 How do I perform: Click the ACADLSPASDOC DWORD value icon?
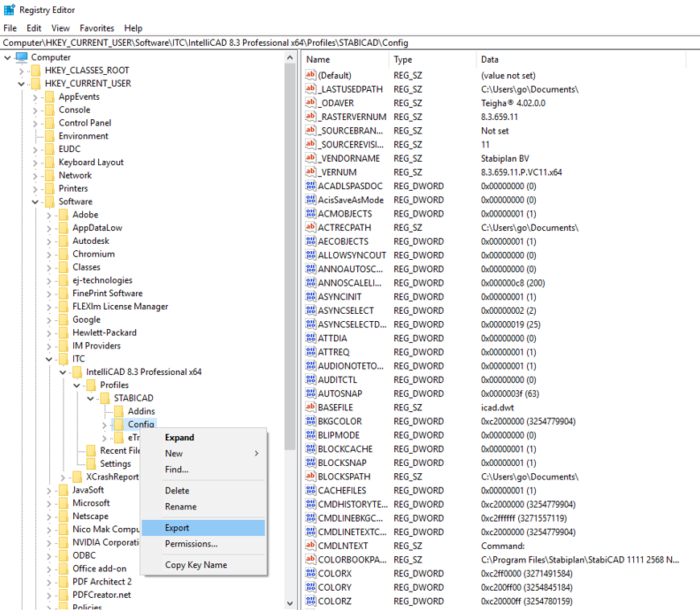point(311,186)
